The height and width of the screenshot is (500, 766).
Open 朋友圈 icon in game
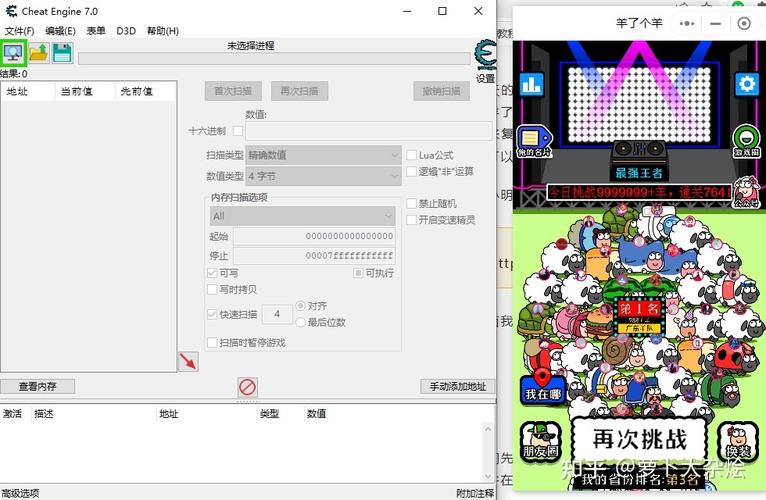[540, 441]
